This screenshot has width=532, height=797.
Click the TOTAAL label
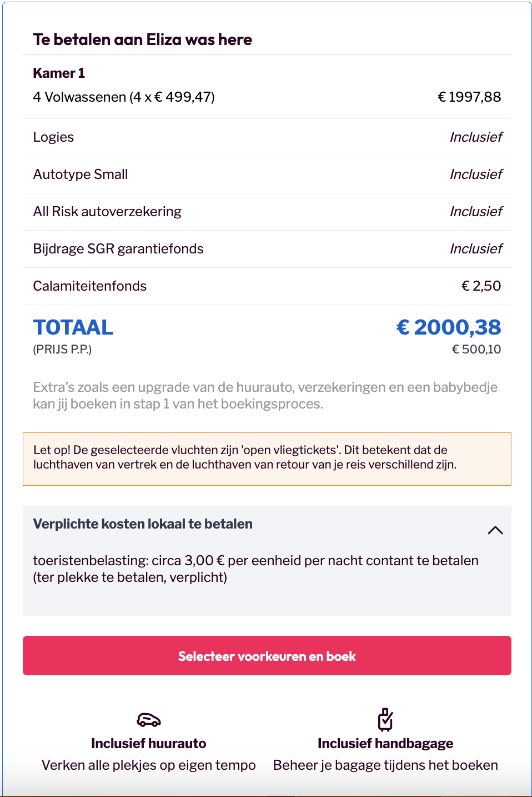pos(73,327)
